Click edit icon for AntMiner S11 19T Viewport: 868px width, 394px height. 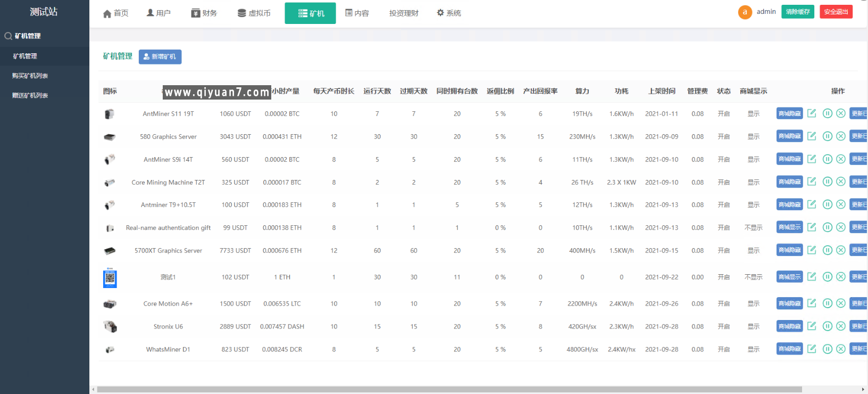[812, 113]
